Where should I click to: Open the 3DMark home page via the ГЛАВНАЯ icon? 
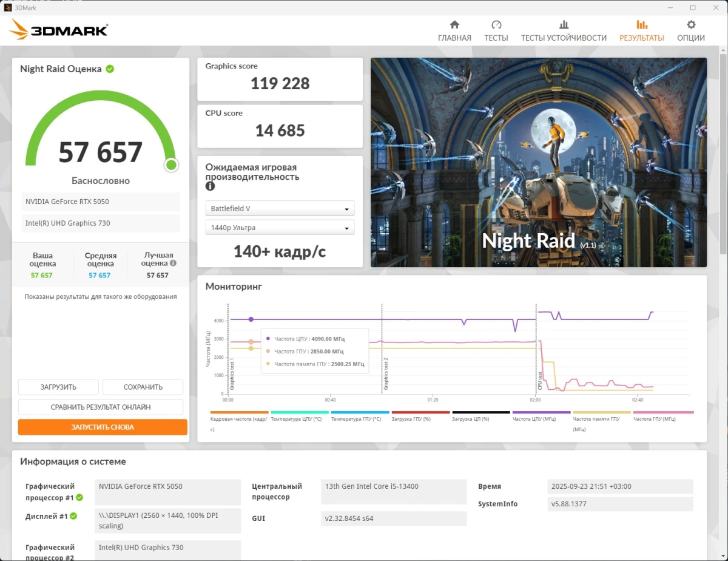454,27
